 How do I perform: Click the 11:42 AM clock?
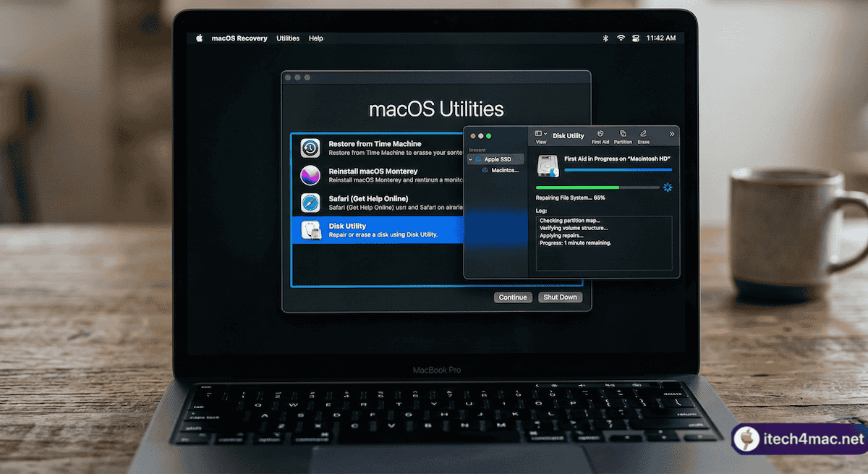661,38
